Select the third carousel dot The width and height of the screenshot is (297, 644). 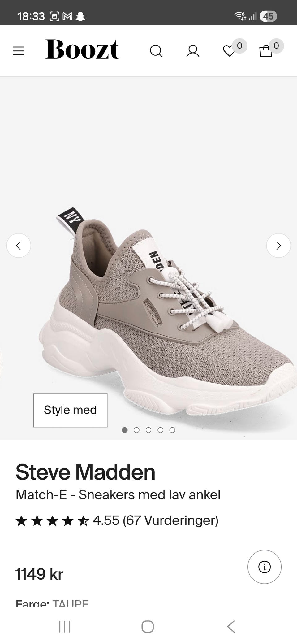pos(148,430)
